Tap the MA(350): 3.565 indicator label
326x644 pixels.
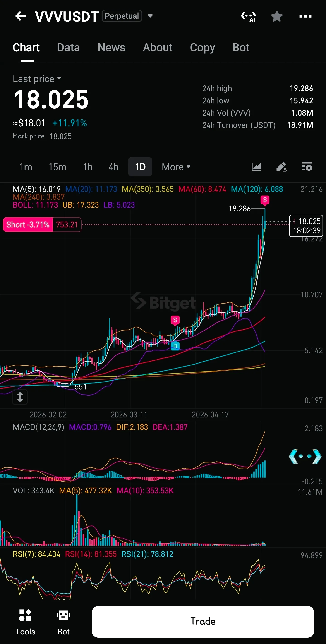pos(148,189)
